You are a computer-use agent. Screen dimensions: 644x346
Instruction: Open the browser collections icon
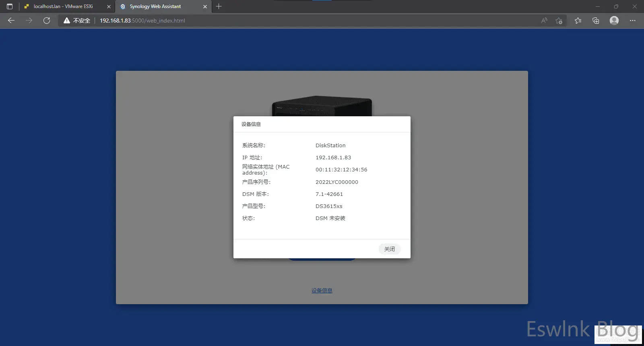(596, 21)
